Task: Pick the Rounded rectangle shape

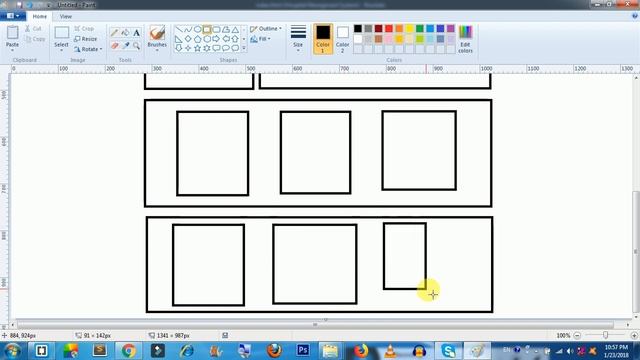Action: click(x=216, y=30)
